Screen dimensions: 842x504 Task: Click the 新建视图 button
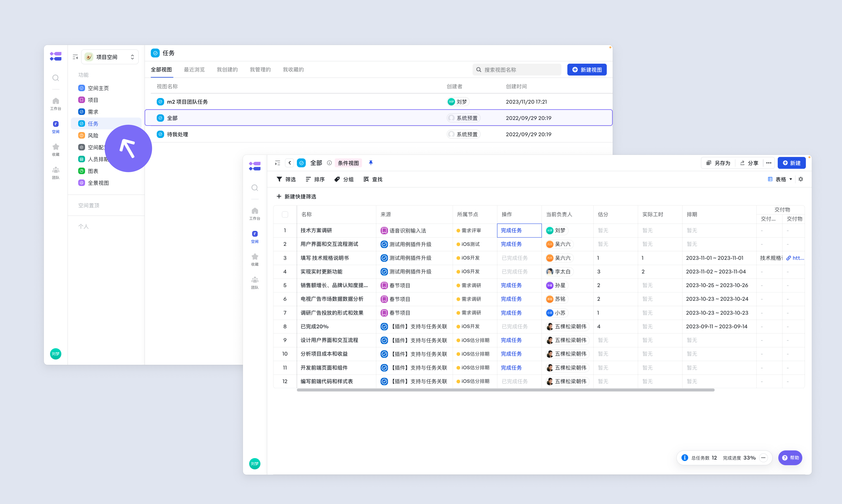(x=587, y=70)
